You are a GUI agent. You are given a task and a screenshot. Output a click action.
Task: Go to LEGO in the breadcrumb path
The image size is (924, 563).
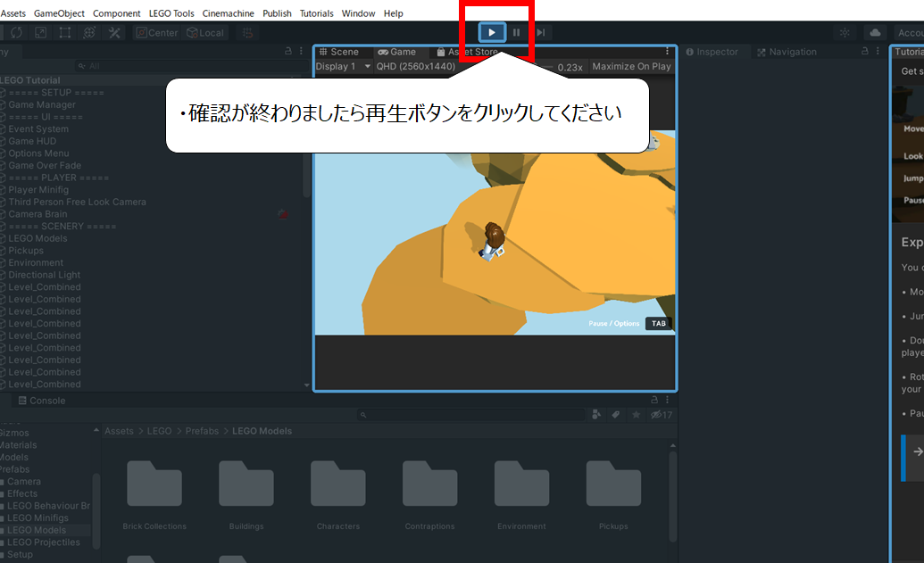click(x=159, y=431)
